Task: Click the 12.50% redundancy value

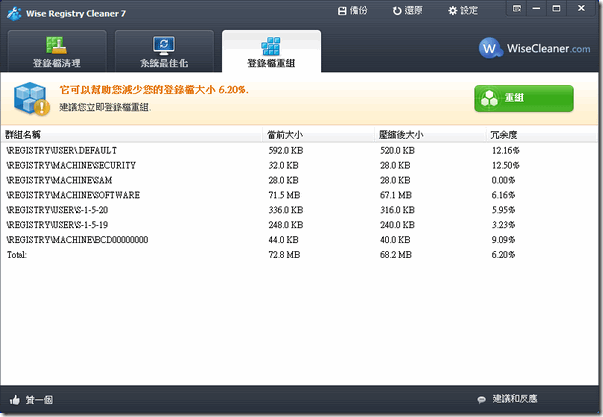Action: point(505,165)
